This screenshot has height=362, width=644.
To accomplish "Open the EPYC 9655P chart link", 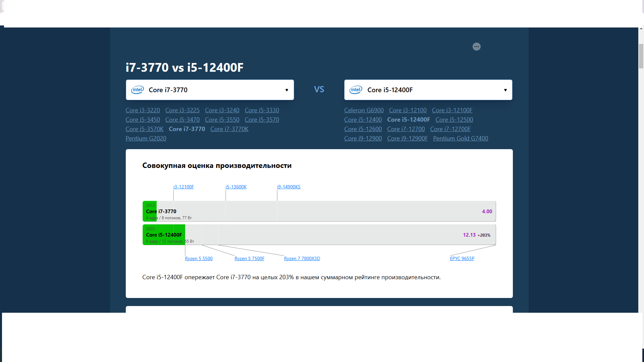I will click(462, 258).
